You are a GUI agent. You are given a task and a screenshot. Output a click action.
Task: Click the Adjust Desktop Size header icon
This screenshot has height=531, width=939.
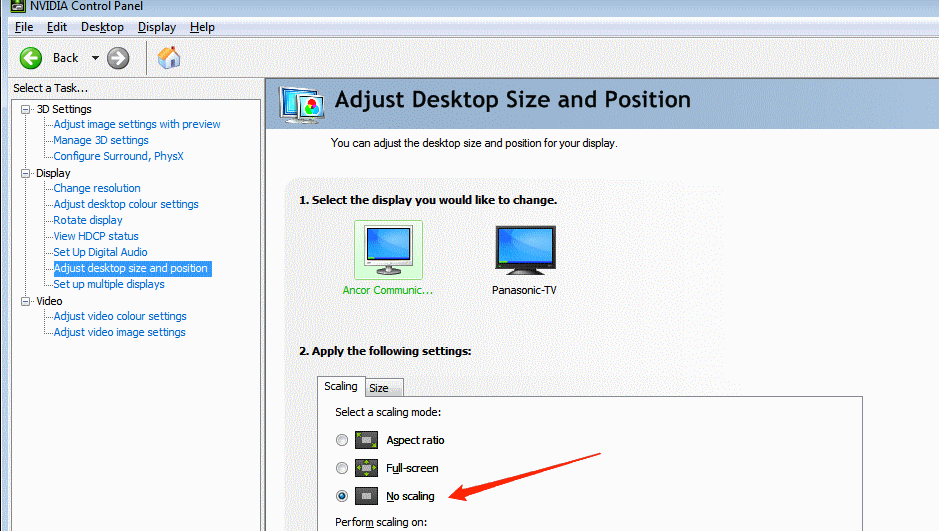pos(302,105)
